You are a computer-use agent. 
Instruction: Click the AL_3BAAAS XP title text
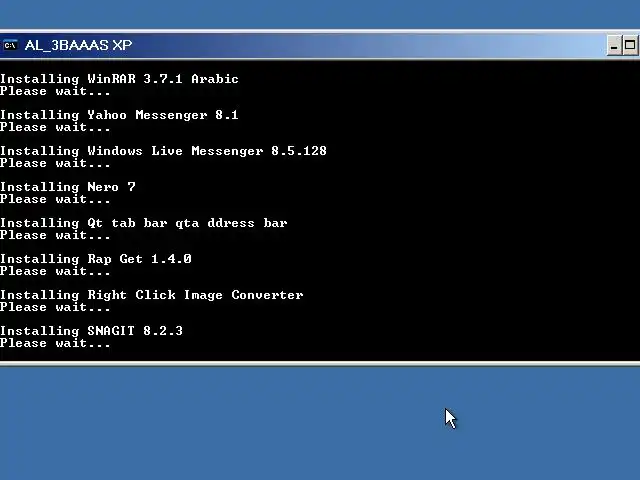(x=78, y=45)
